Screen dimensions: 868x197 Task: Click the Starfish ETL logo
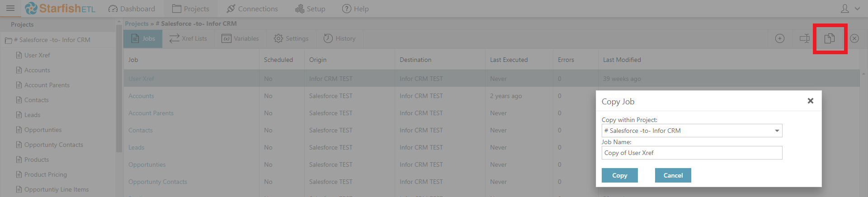60,9
